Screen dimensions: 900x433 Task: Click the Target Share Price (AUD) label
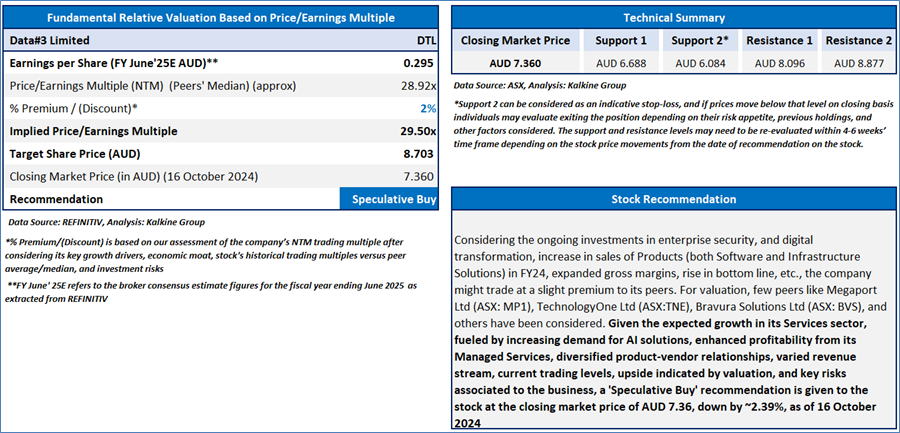73,154
